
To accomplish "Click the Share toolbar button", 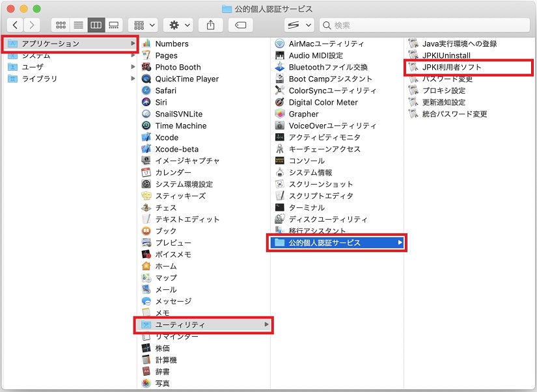I will coord(211,25).
